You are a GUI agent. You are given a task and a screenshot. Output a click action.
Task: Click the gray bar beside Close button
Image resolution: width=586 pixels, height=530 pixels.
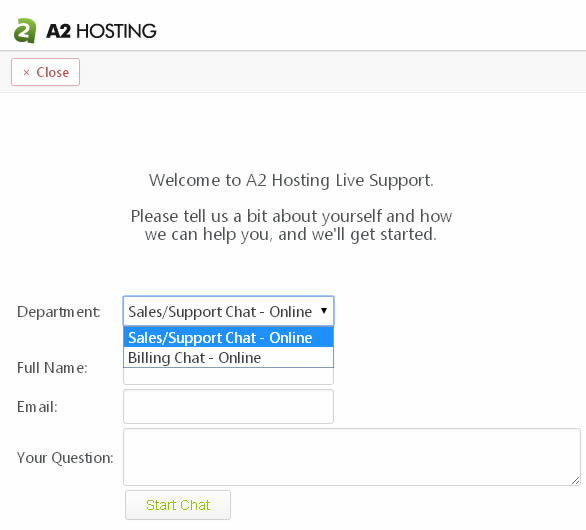point(333,72)
